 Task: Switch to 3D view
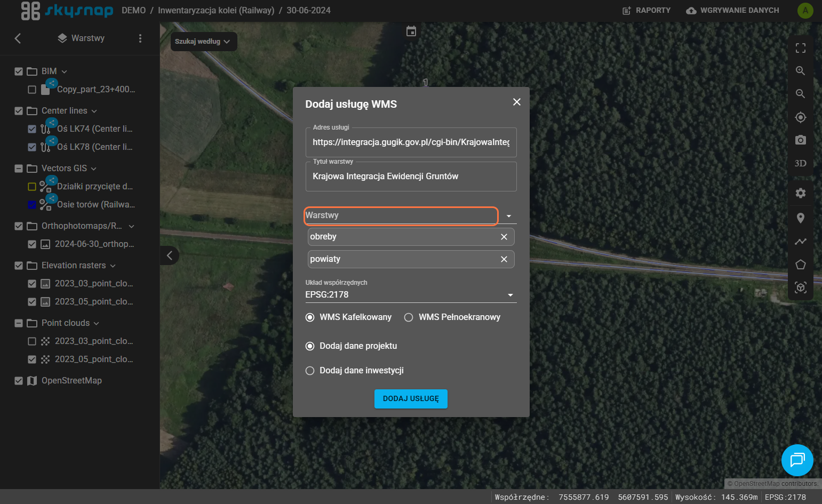tap(800, 163)
